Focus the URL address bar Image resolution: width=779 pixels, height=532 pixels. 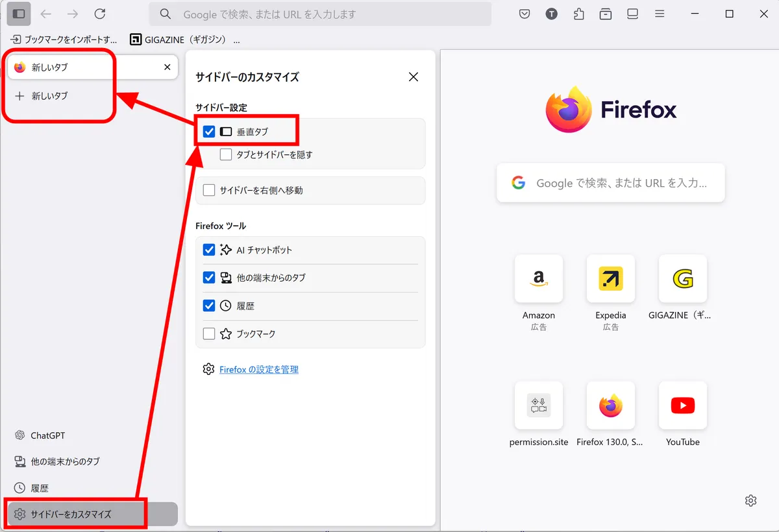click(x=320, y=14)
